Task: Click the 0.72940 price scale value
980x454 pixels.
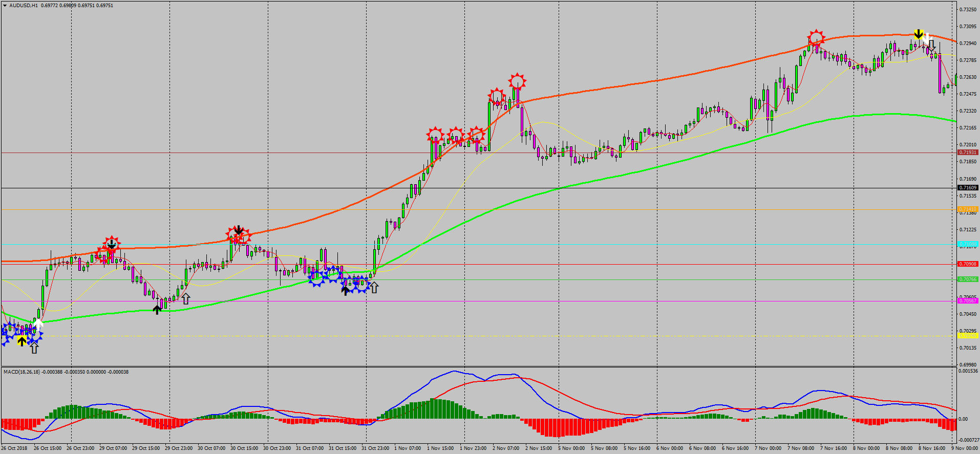Action: (968, 44)
